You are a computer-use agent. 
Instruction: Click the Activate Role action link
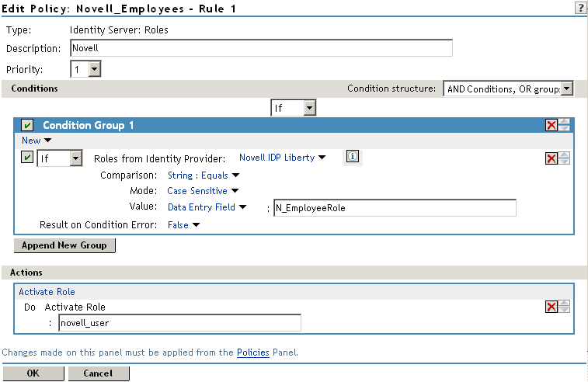47,292
